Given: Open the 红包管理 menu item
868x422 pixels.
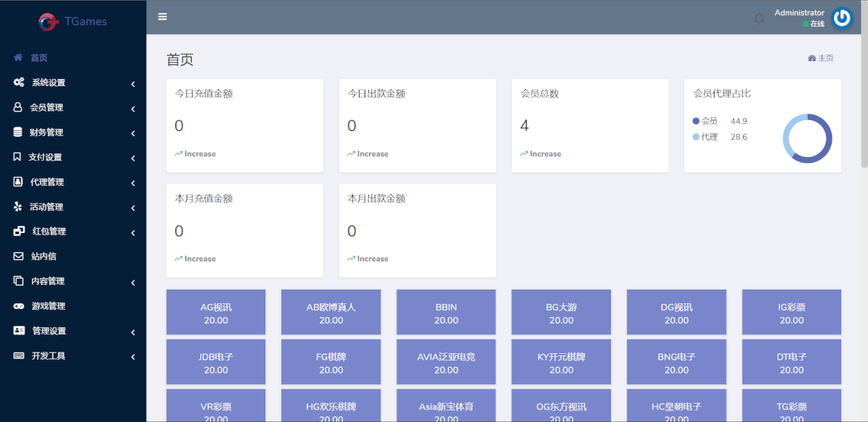Looking at the screenshot, I should pyautogui.click(x=48, y=232).
